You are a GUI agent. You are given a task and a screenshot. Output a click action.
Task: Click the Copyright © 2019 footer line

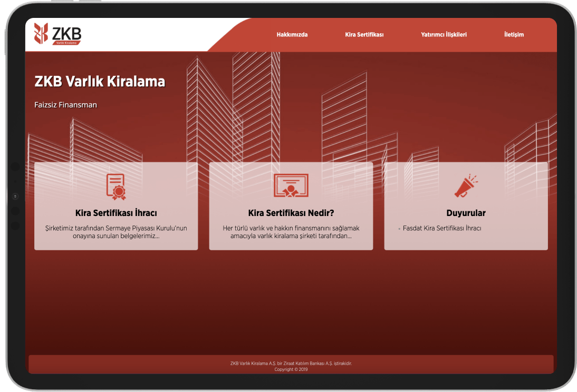(291, 369)
